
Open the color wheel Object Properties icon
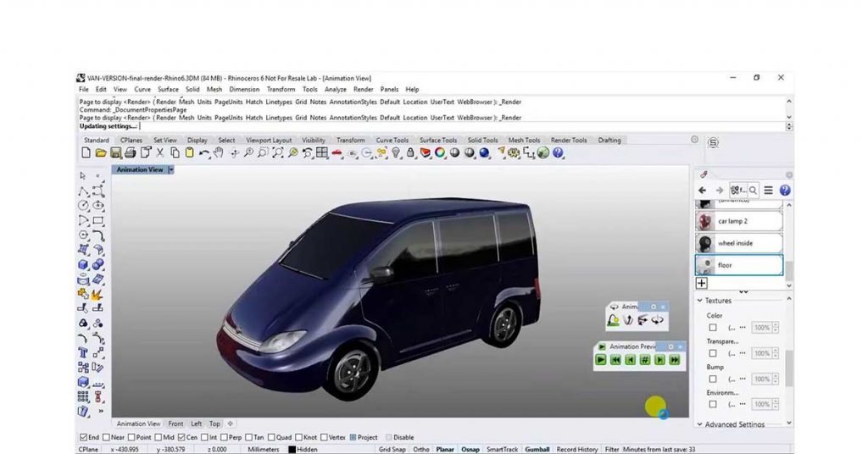(440, 152)
